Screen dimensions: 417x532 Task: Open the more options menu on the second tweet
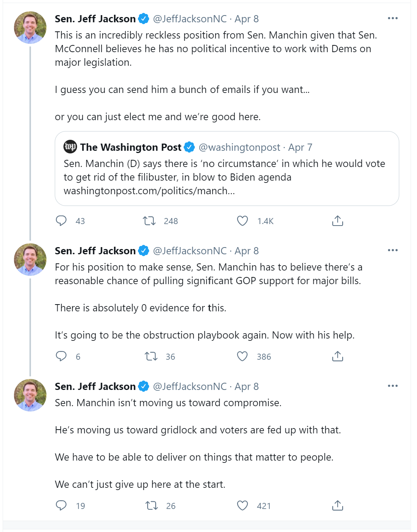pyautogui.click(x=393, y=249)
